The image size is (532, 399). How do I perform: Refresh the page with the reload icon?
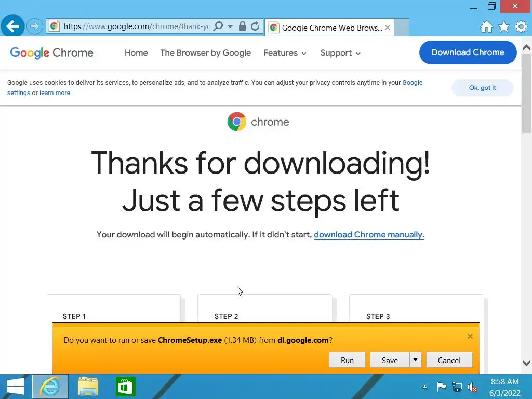coord(255,26)
